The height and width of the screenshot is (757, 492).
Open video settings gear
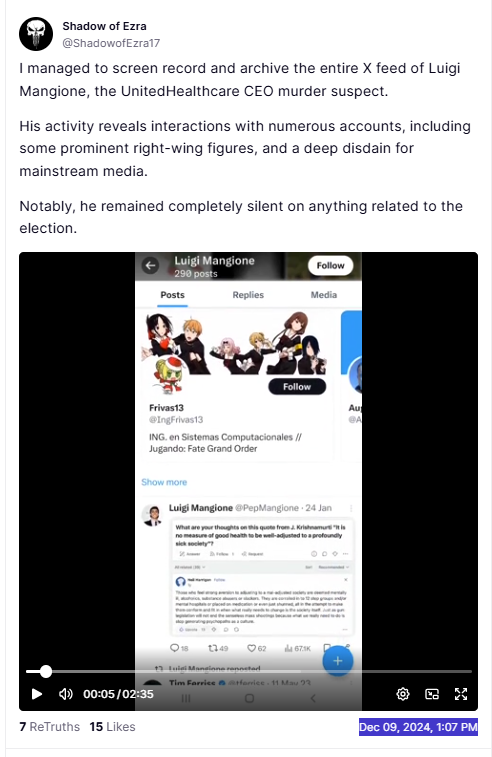[403, 694]
